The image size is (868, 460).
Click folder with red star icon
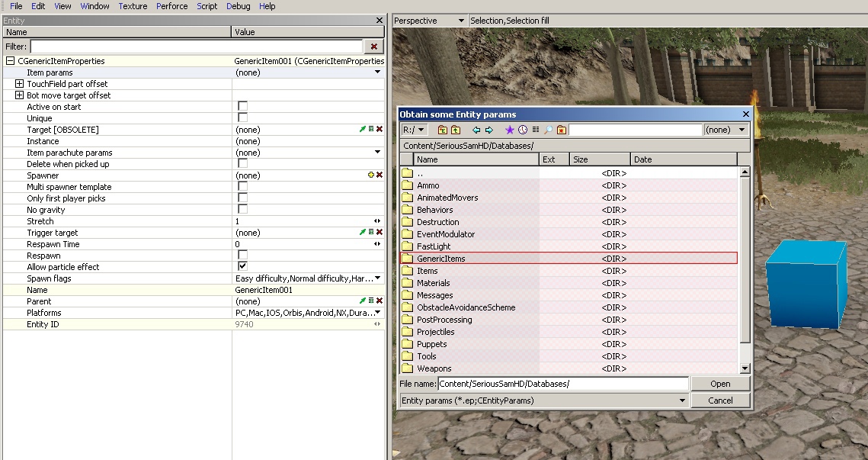[562, 130]
